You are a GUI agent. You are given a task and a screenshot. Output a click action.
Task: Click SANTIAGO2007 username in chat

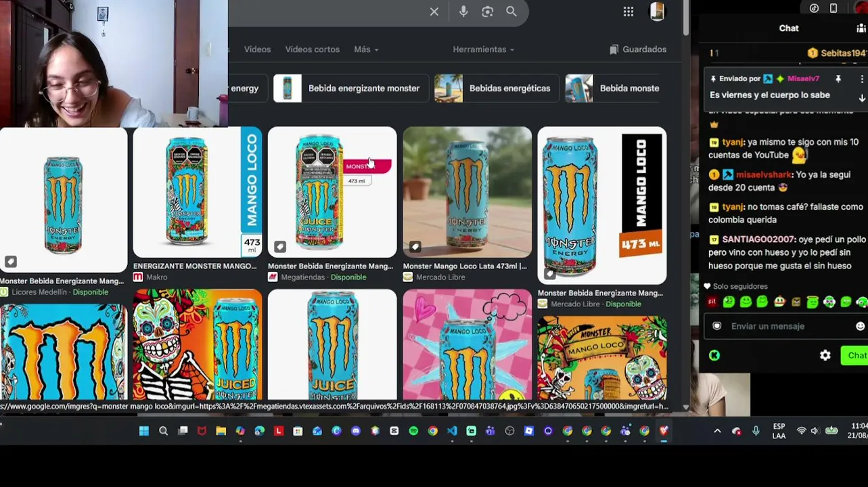(x=758, y=239)
